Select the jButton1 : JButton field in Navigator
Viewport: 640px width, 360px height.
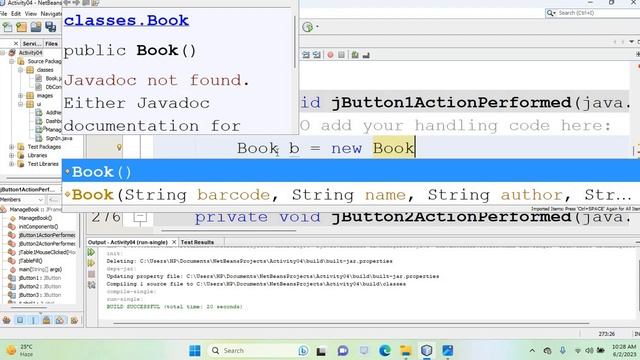point(40,278)
